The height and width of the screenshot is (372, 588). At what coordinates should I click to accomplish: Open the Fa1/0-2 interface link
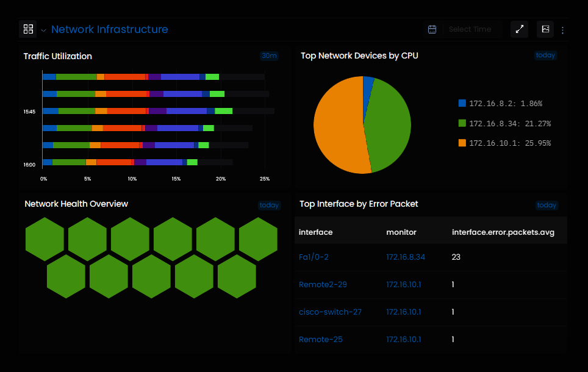(x=314, y=257)
